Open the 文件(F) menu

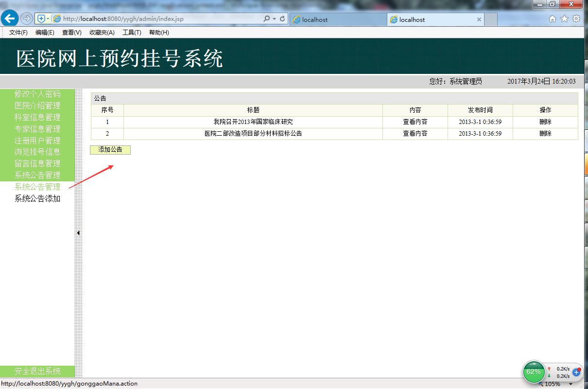[18, 33]
